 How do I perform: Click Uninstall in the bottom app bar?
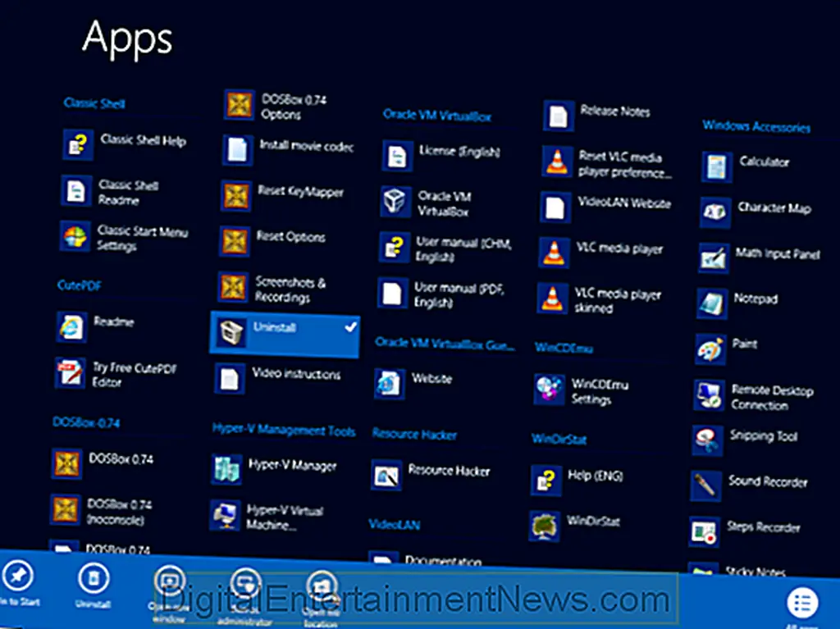click(93, 579)
